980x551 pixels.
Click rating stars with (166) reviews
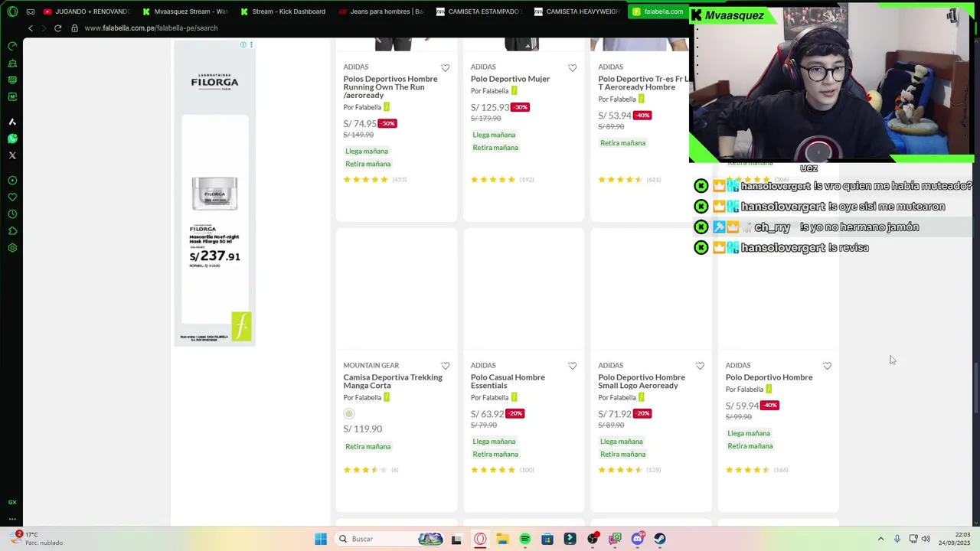(748, 470)
